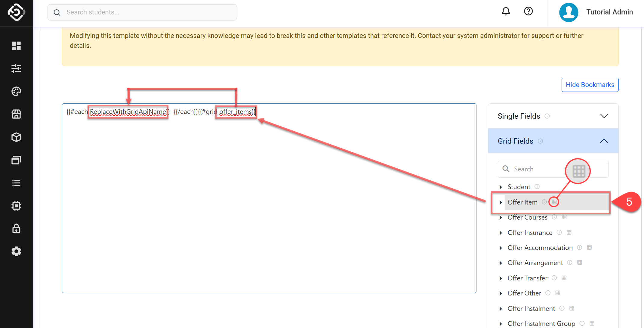Click info icon next to Offer Transfer
The width and height of the screenshot is (644, 328).
(x=554, y=278)
